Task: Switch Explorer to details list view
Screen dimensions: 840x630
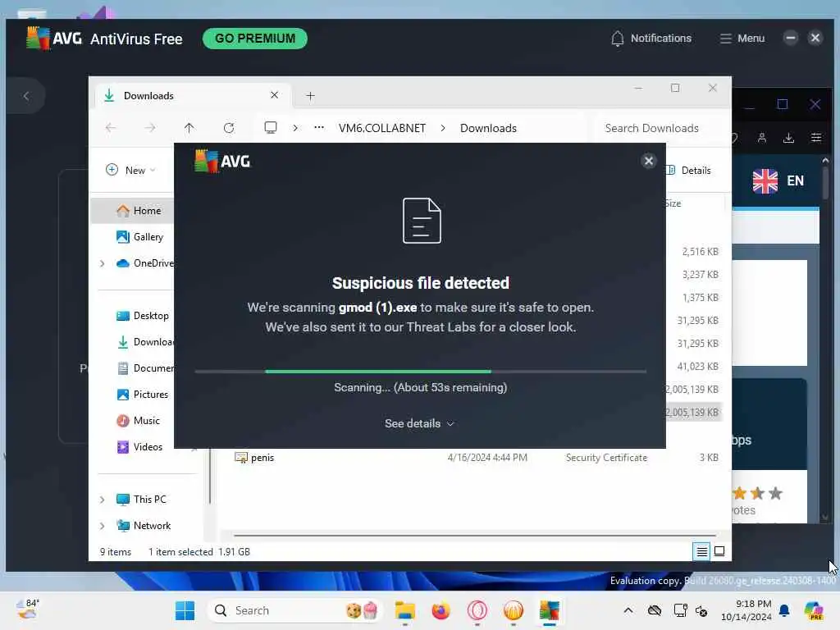Action: coord(701,551)
